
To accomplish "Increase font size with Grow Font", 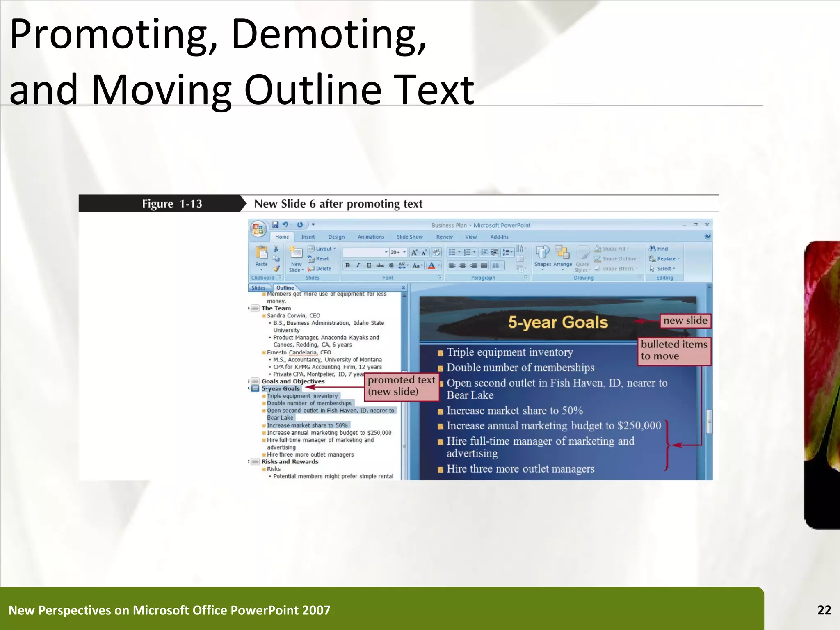I will [x=414, y=252].
